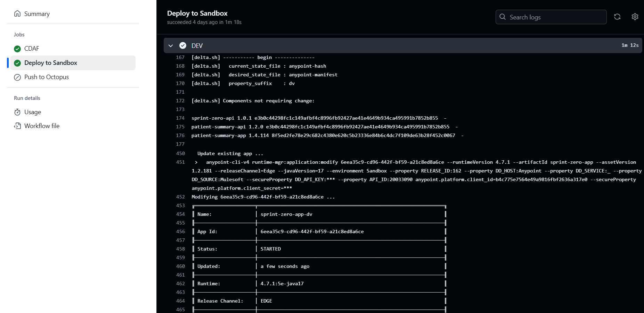644x313 pixels.
Task: Click the DEV step success check icon
Action: (x=183, y=45)
